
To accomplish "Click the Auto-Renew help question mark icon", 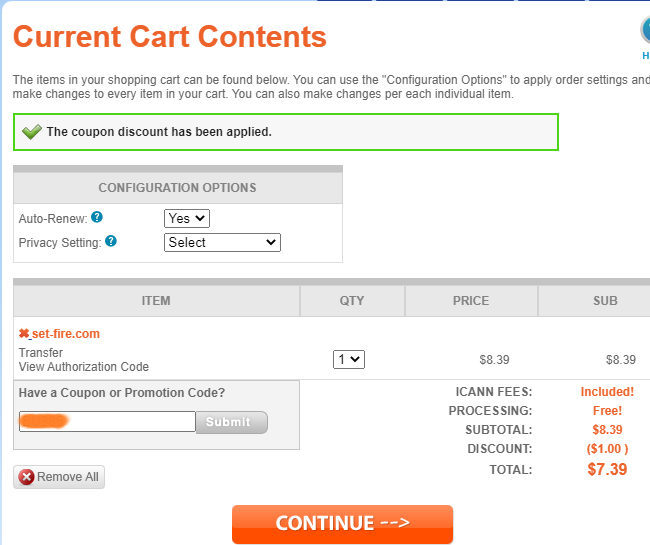I will pyautogui.click(x=97, y=217).
